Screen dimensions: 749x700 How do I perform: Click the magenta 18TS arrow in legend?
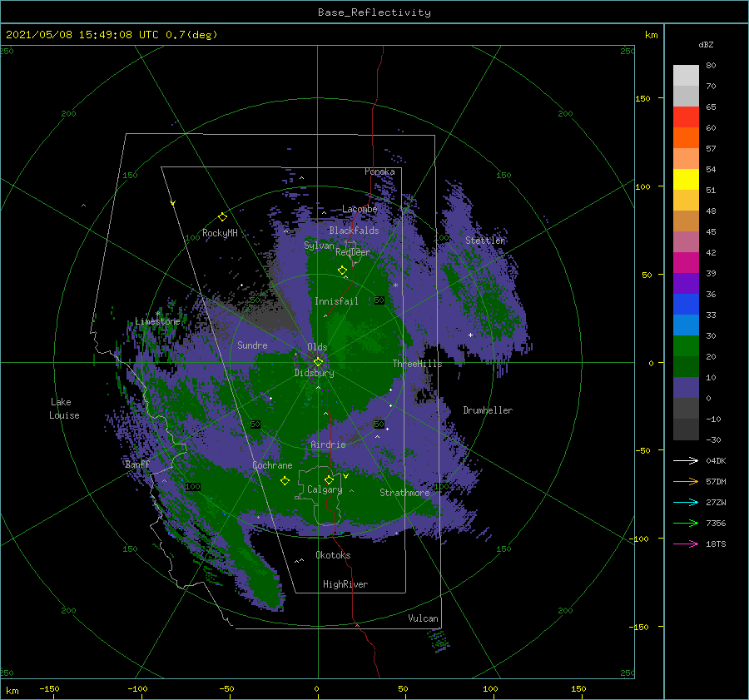(686, 544)
